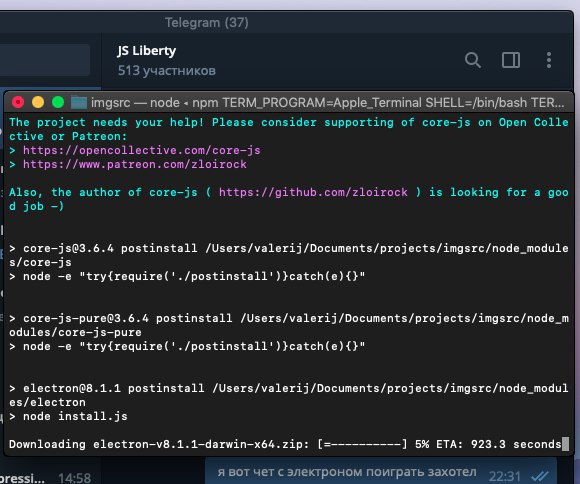Open the patreon.com/zloirock link
This screenshot has width=580, height=484.
135,164
